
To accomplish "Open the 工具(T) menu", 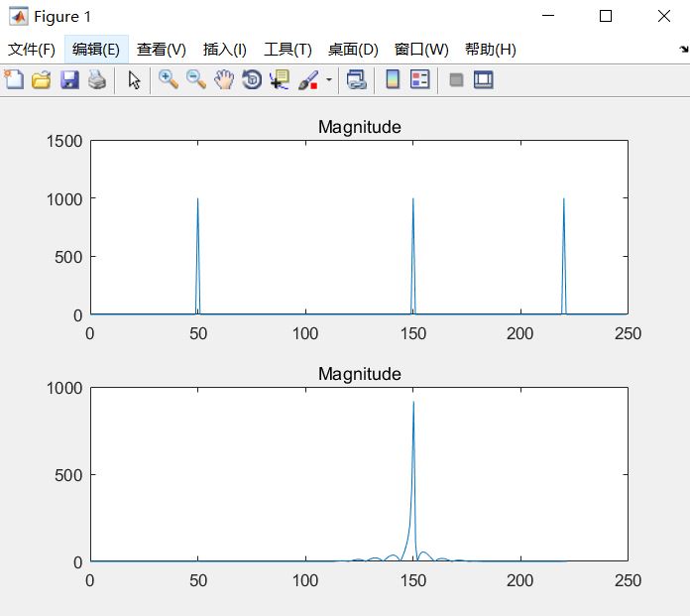I will coord(287,50).
